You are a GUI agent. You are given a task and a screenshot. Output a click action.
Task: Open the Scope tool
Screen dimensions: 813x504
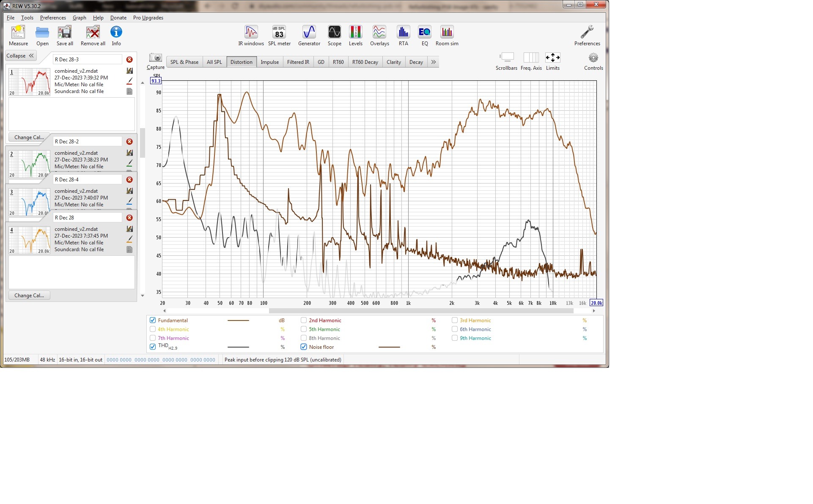point(334,36)
